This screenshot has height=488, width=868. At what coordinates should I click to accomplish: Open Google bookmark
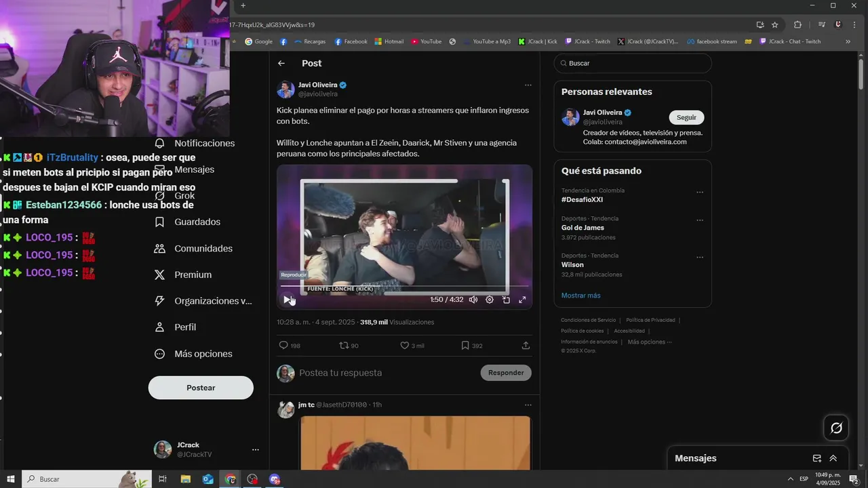[258, 41]
